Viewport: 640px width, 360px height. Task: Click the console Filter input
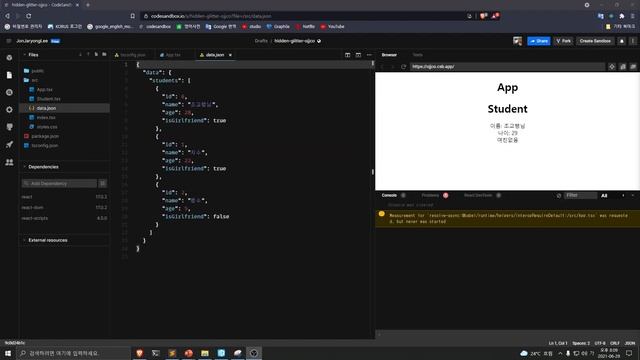tap(580, 196)
